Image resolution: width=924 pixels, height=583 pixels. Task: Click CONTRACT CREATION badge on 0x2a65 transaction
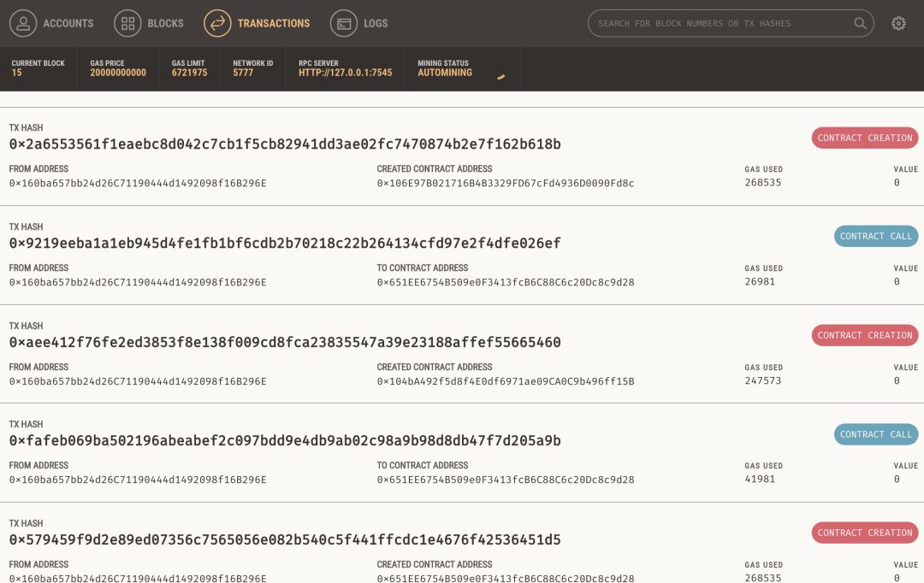864,138
